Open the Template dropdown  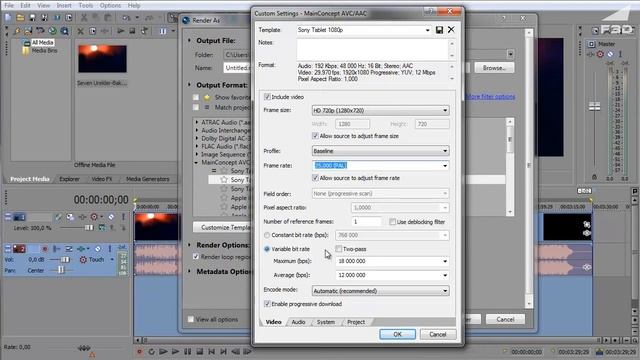tap(427, 30)
